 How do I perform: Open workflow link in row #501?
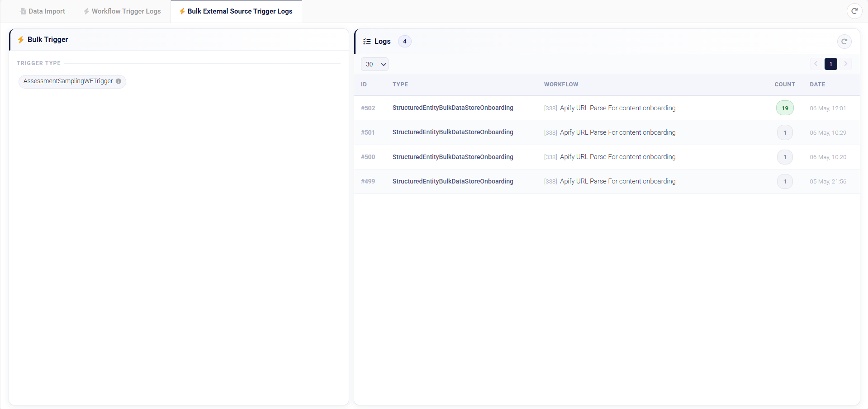pyautogui.click(x=610, y=132)
